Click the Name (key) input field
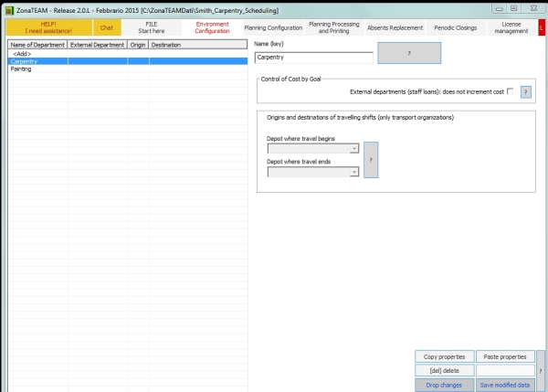Image resolution: width=548 pixels, height=392 pixels. pyautogui.click(x=314, y=58)
